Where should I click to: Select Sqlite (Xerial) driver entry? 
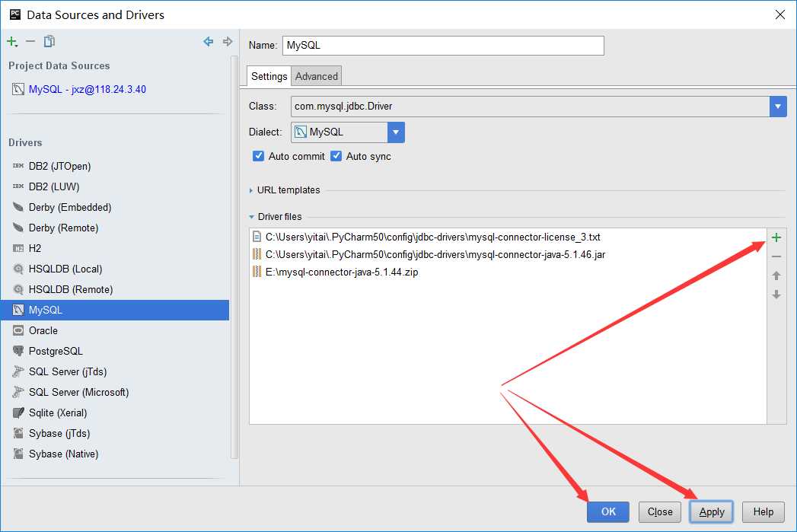point(115,413)
